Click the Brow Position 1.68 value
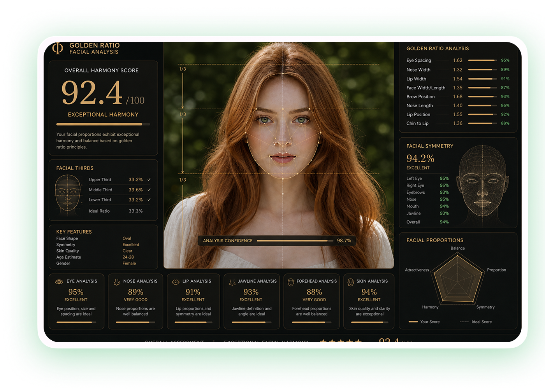 458,96
